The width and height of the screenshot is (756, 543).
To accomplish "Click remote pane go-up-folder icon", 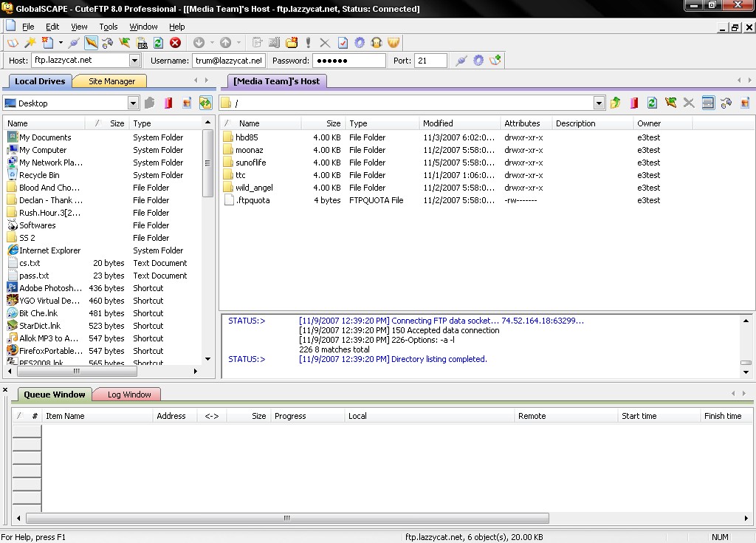I will 615,103.
